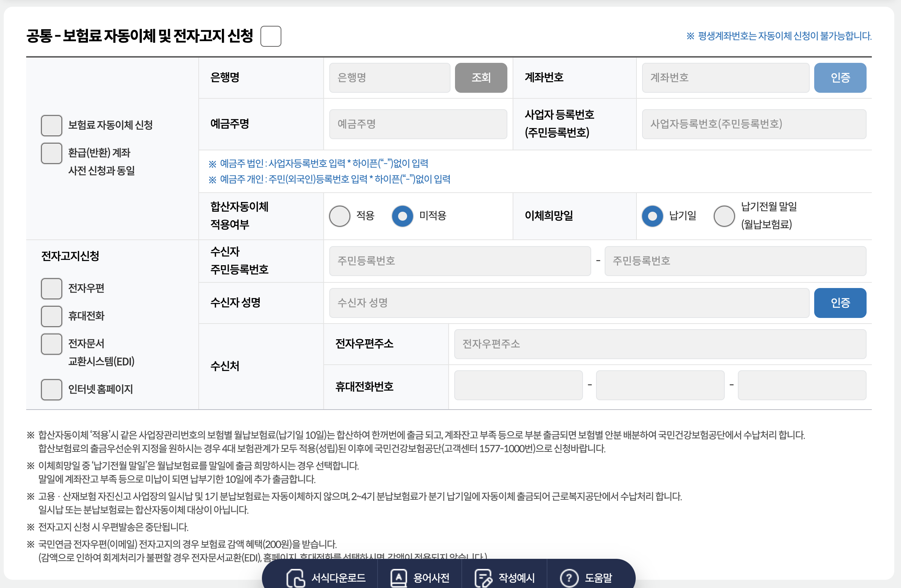This screenshot has height=588, width=901.
Task: Enable 전자문서 교환시스템(EDI) checkbox
Action: pyautogui.click(x=52, y=344)
